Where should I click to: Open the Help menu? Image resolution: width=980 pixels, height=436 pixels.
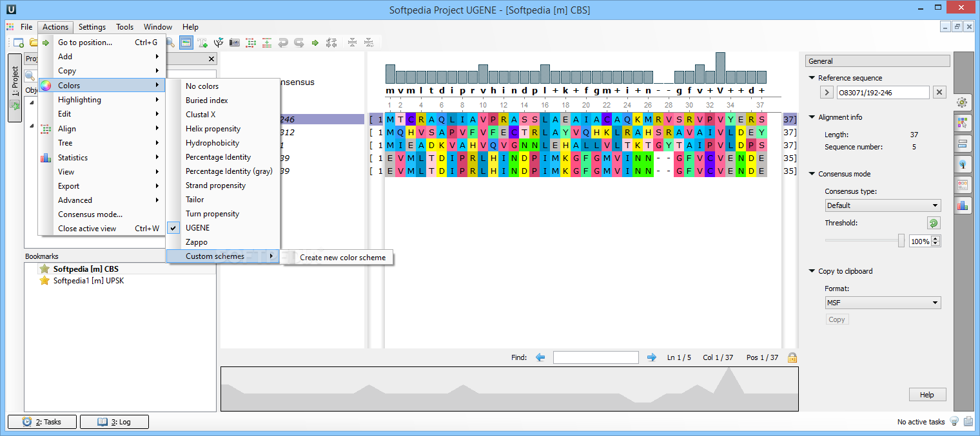coord(190,27)
